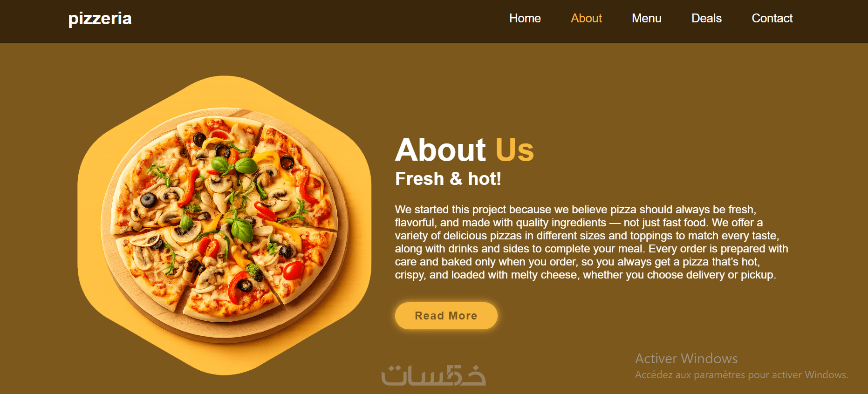Click the yellow word Us in heading
The image size is (868, 394).
pos(514,150)
